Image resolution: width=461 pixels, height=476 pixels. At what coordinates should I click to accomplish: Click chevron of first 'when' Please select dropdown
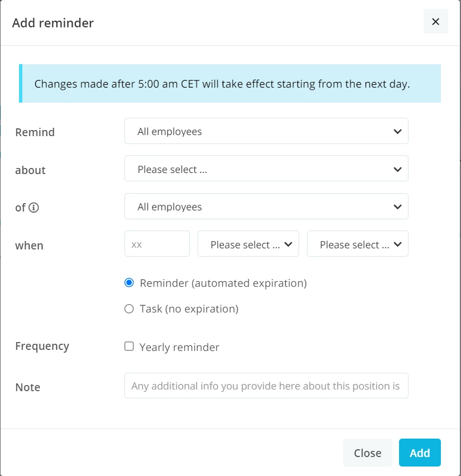coord(288,244)
